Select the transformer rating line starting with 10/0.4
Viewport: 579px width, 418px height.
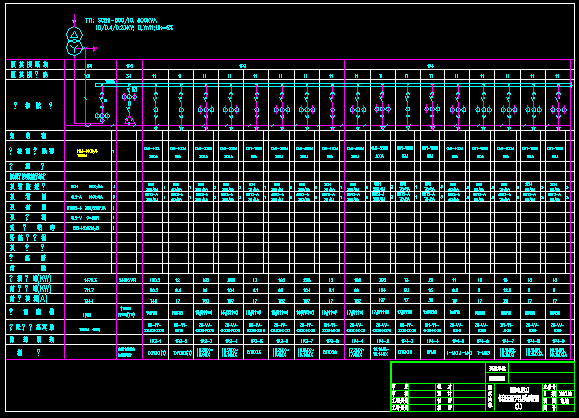pyautogui.click(x=134, y=28)
